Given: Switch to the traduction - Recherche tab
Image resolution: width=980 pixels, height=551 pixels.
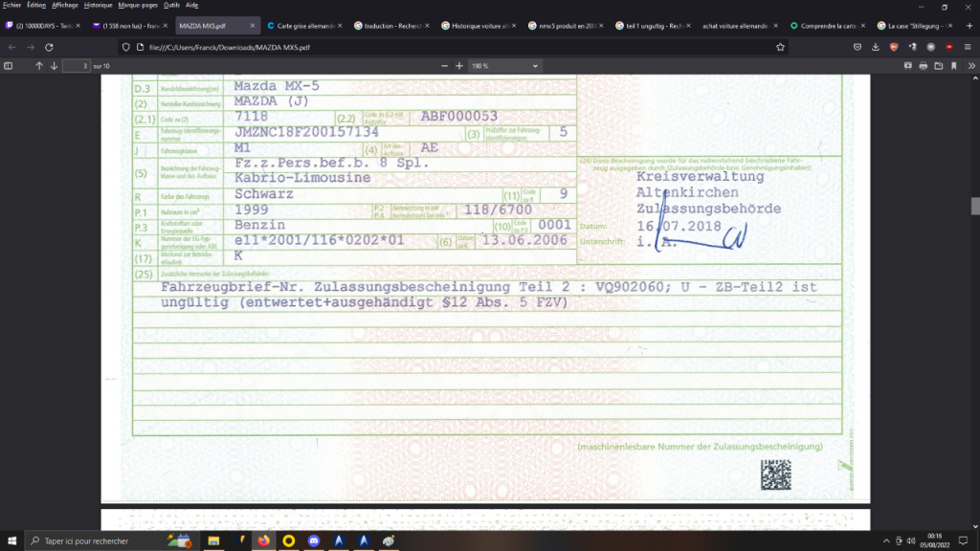Looking at the screenshot, I should [391, 26].
